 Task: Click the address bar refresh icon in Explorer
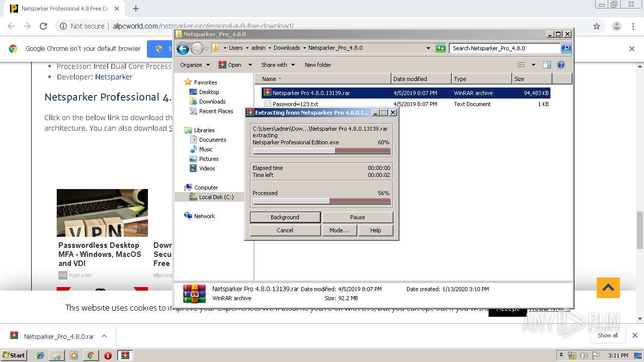tap(441, 48)
